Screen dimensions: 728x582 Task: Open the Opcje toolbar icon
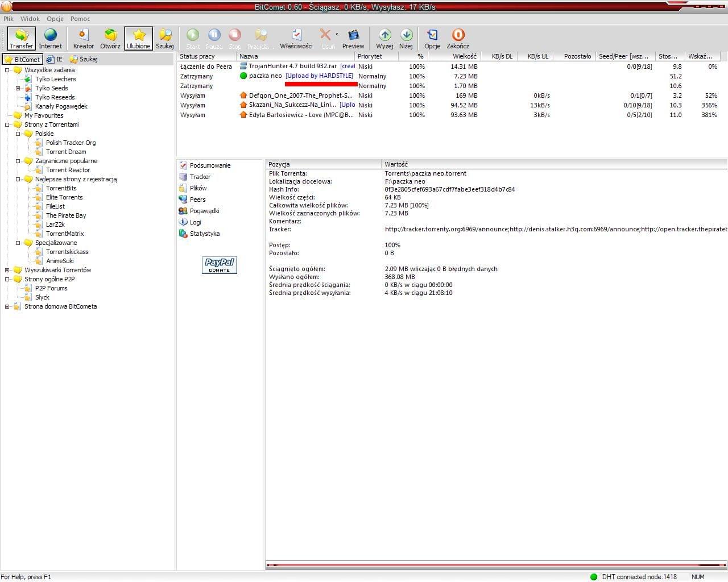click(432, 39)
